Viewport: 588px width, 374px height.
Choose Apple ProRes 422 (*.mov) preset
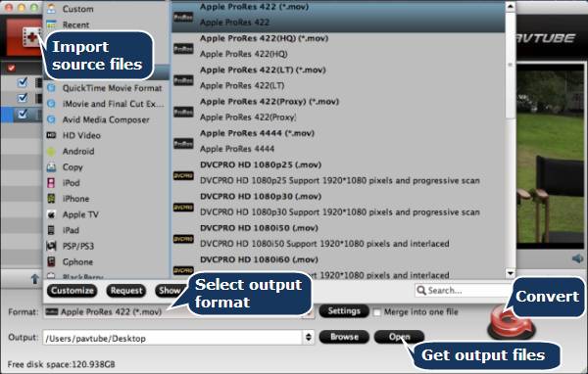[338, 16]
